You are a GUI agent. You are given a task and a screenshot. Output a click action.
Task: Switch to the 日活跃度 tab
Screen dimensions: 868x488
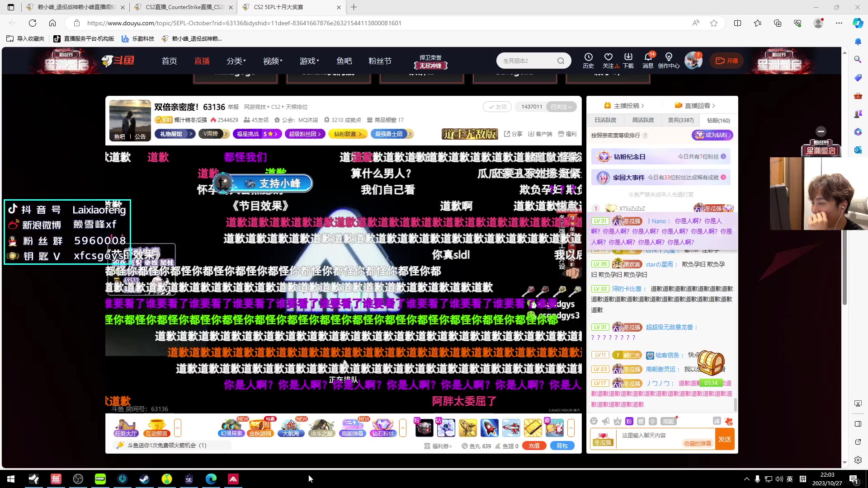tap(605, 120)
